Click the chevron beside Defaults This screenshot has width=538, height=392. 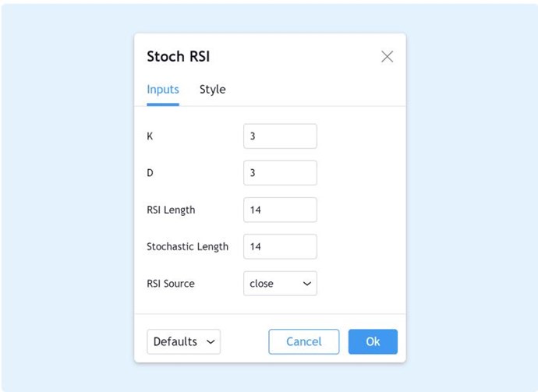coord(209,342)
